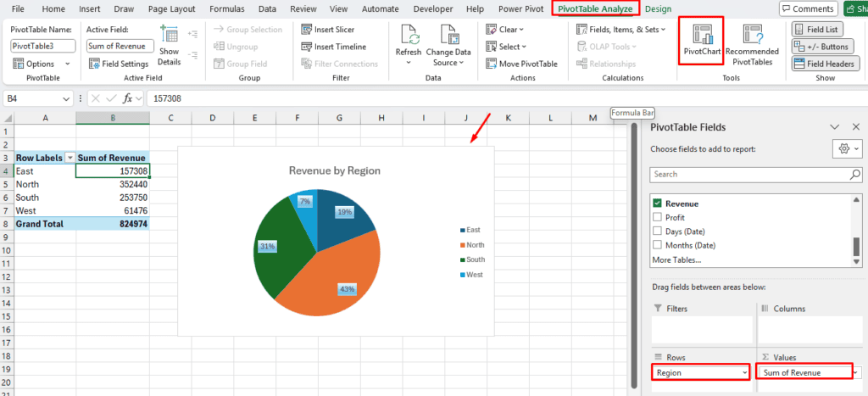The height and width of the screenshot is (396, 868).
Task: Switch to the Insert tab
Action: pos(89,8)
